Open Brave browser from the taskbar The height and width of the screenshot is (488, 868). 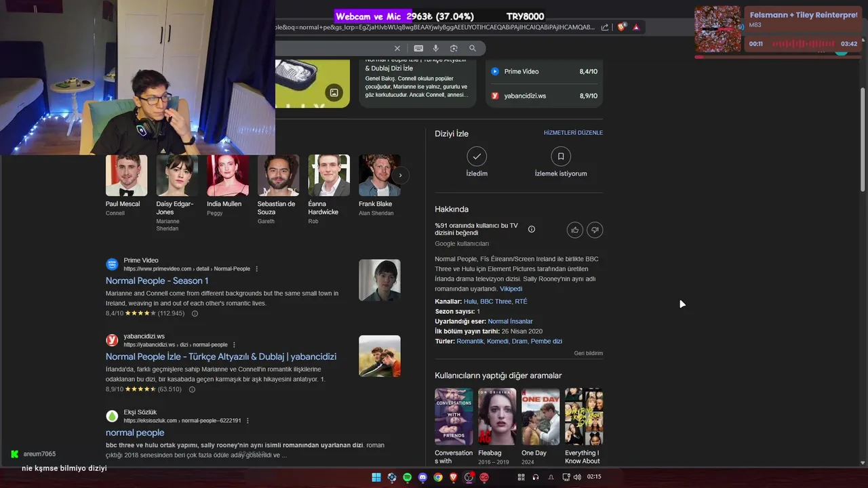(453, 477)
